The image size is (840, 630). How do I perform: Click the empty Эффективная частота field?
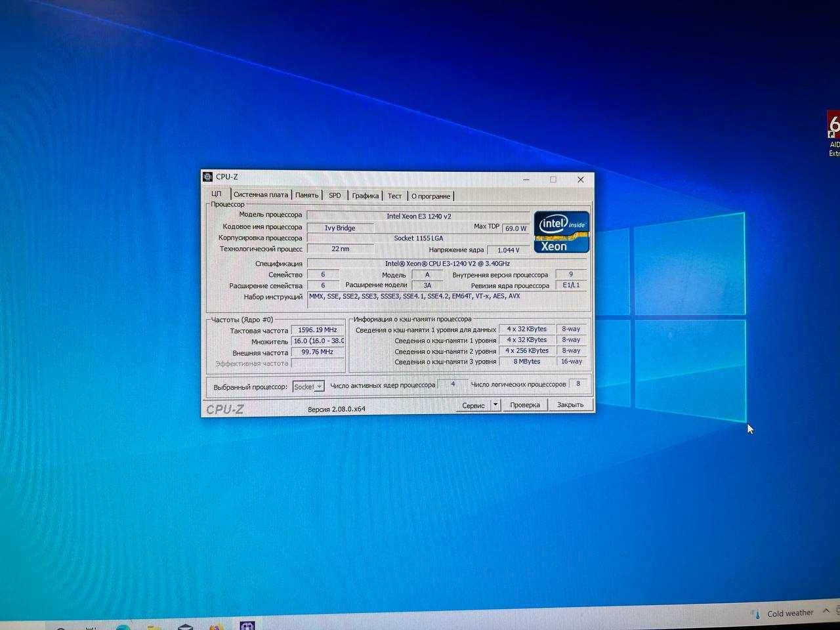coord(318,363)
